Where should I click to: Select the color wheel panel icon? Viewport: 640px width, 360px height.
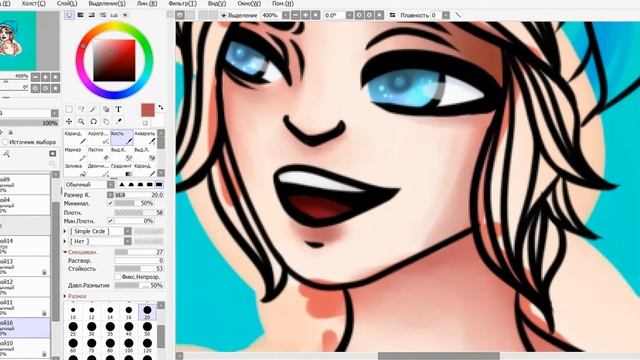pos(69,15)
